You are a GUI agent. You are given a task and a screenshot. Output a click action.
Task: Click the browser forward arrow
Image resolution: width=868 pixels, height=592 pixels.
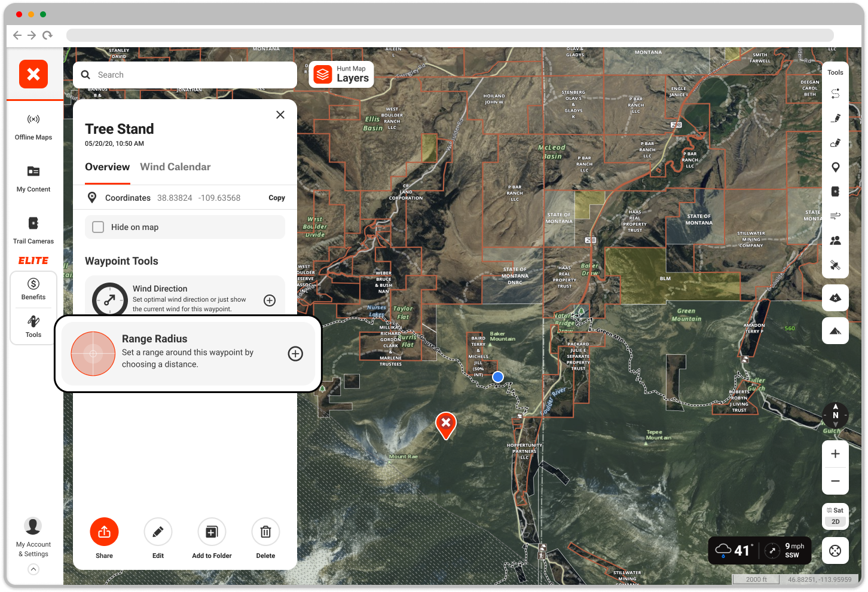pyautogui.click(x=32, y=35)
